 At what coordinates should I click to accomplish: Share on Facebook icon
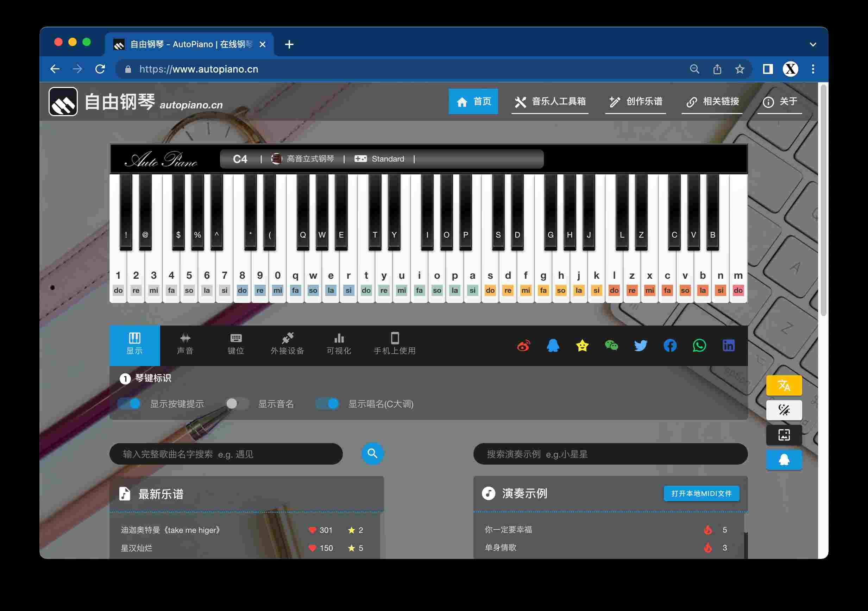click(x=670, y=346)
